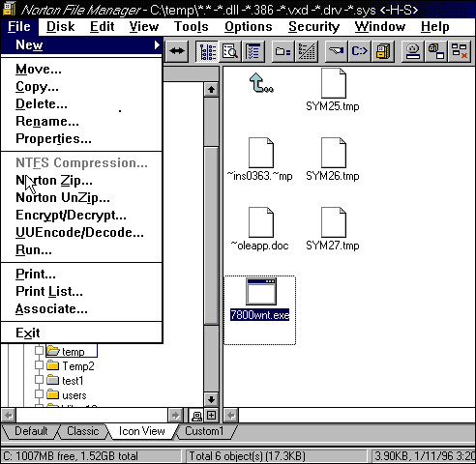
Task: Click the plus expand button below tree
Action: point(211,416)
